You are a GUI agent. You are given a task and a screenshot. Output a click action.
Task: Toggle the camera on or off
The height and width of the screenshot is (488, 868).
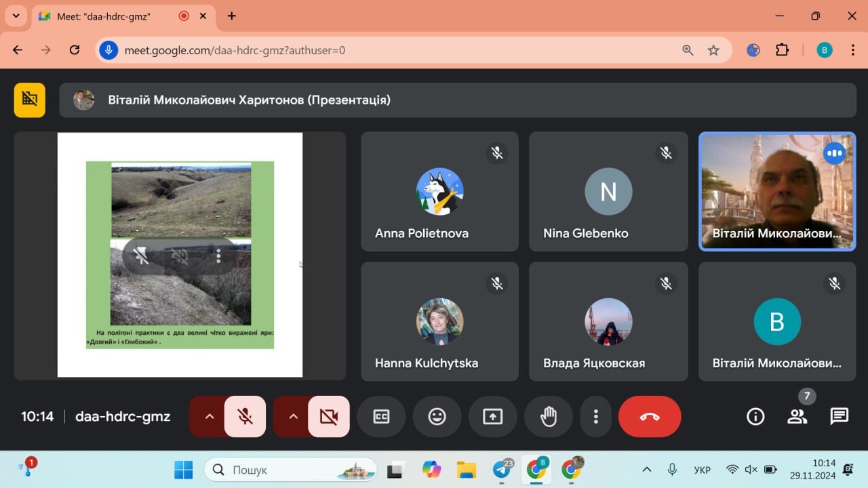coord(329,416)
